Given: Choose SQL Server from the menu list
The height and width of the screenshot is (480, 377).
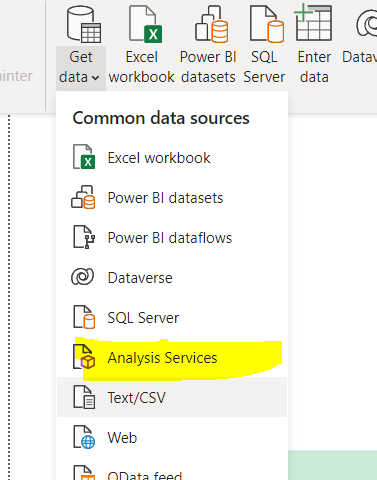Looking at the screenshot, I should (172, 318).
